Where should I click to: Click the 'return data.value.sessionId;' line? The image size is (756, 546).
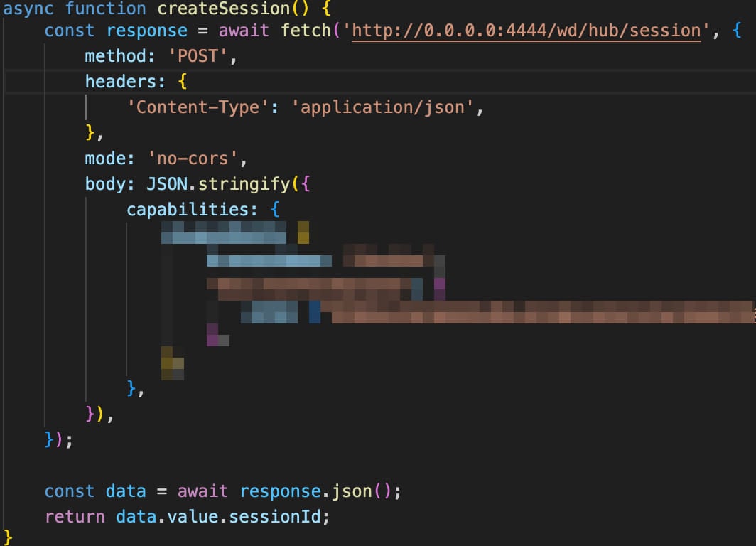[187, 517]
